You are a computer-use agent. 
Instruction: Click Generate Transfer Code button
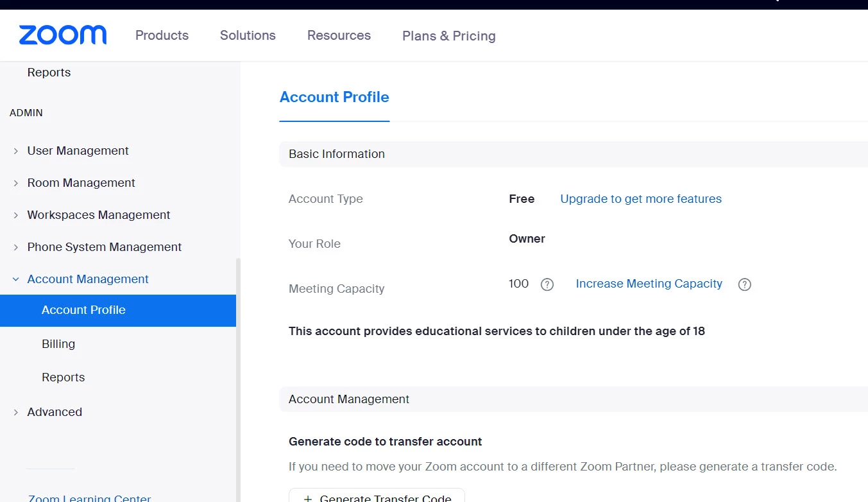377,496
